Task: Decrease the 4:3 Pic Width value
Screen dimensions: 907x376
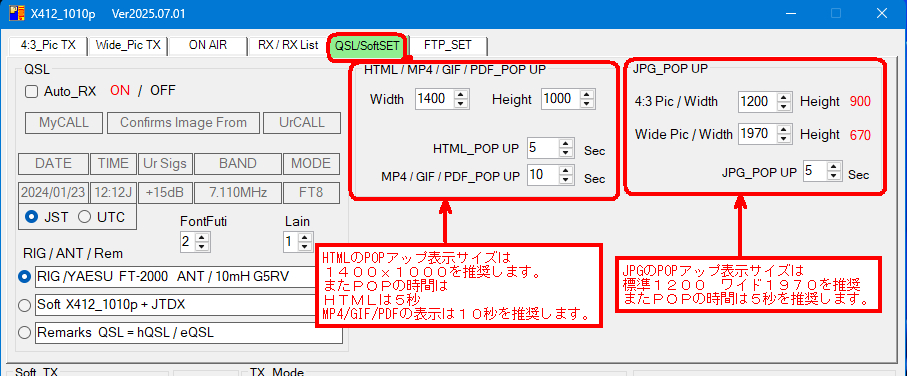Action: pyautogui.click(x=784, y=106)
